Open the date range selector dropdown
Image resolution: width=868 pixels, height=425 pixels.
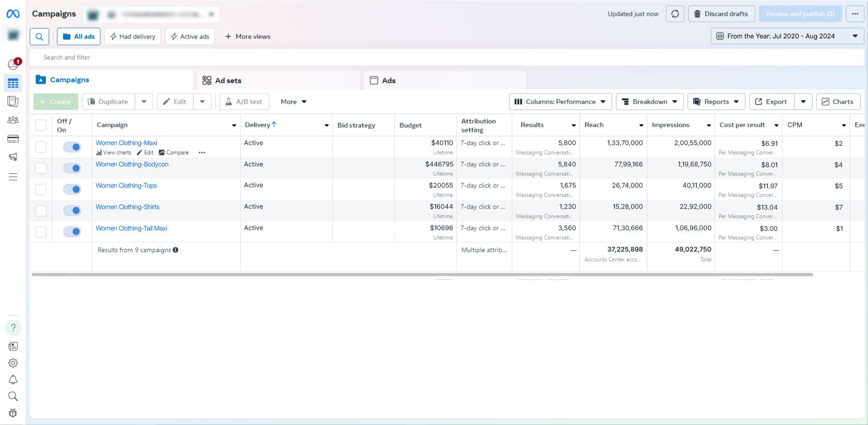(x=787, y=36)
